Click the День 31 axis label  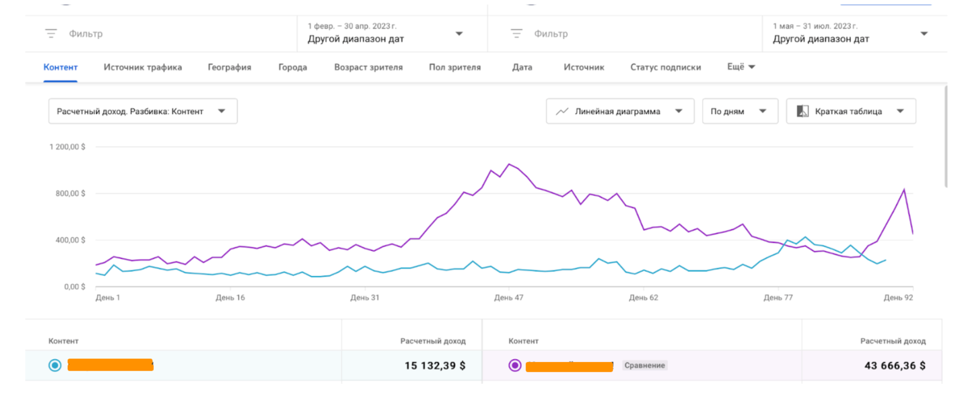tap(365, 298)
